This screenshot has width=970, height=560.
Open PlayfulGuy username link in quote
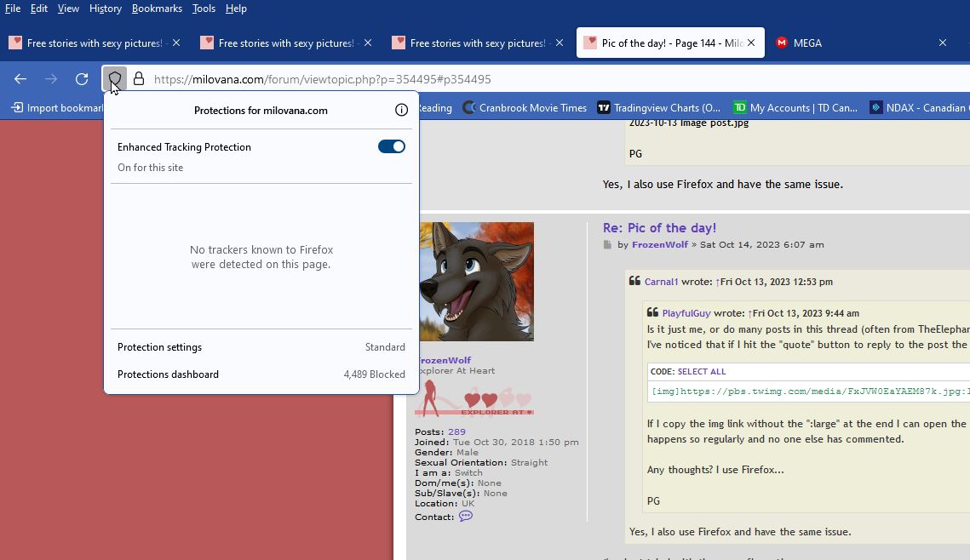[x=686, y=313]
